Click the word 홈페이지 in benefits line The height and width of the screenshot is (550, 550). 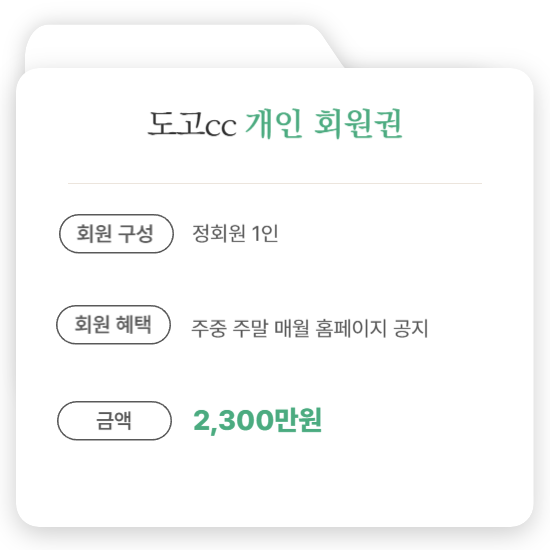pos(351,328)
